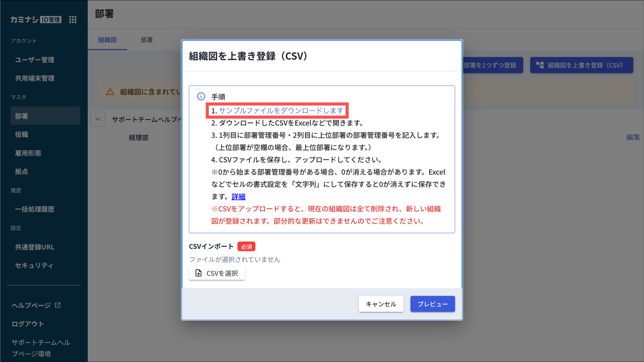
Task: Click 編集 link for the department row
Action: pyautogui.click(x=633, y=137)
